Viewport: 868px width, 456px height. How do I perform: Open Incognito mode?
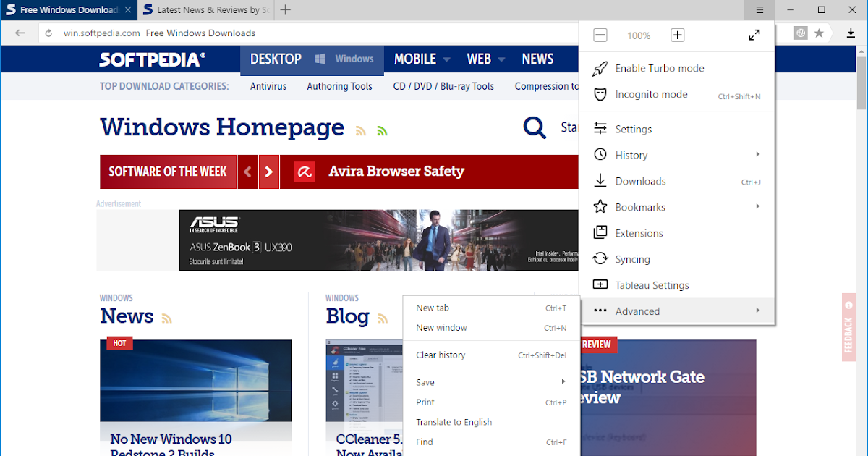[677, 95]
